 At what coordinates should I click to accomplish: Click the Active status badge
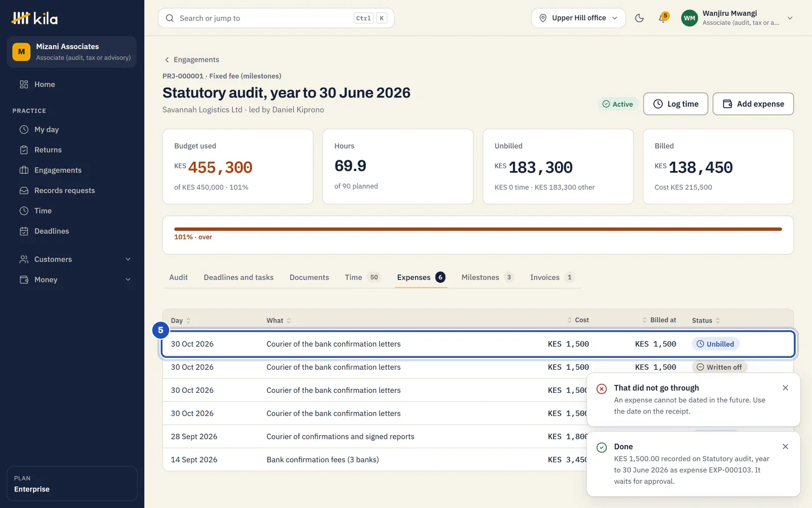pyautogui.click(x=617, y=104)
